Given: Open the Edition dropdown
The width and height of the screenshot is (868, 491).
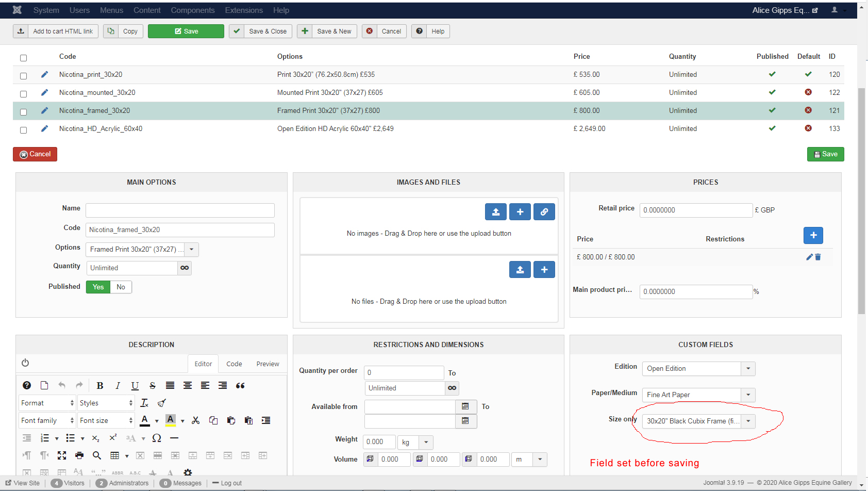Looking at the screenshot, I should pyautogui.click(x=698, y=369).
